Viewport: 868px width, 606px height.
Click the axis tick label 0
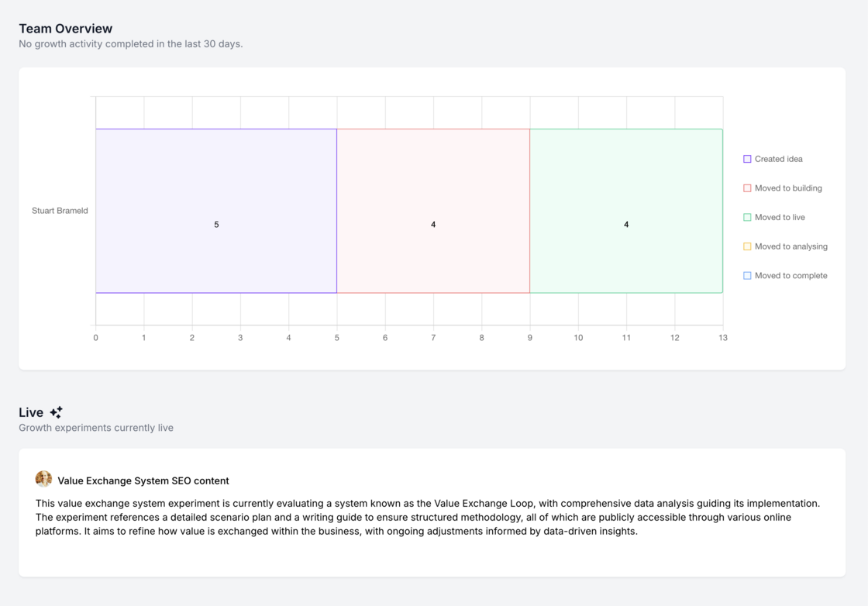coord(96,338)
